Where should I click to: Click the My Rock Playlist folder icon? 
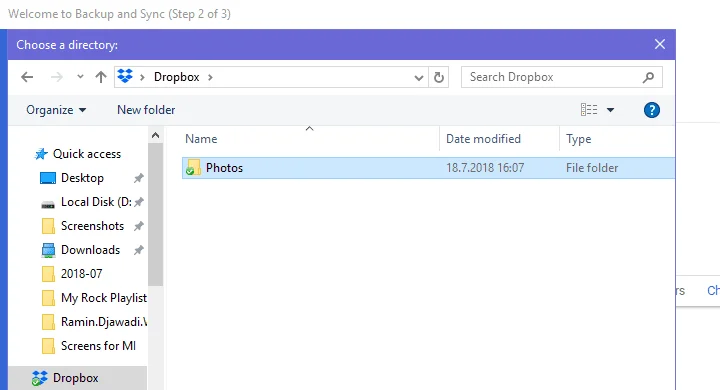[48, 298]
